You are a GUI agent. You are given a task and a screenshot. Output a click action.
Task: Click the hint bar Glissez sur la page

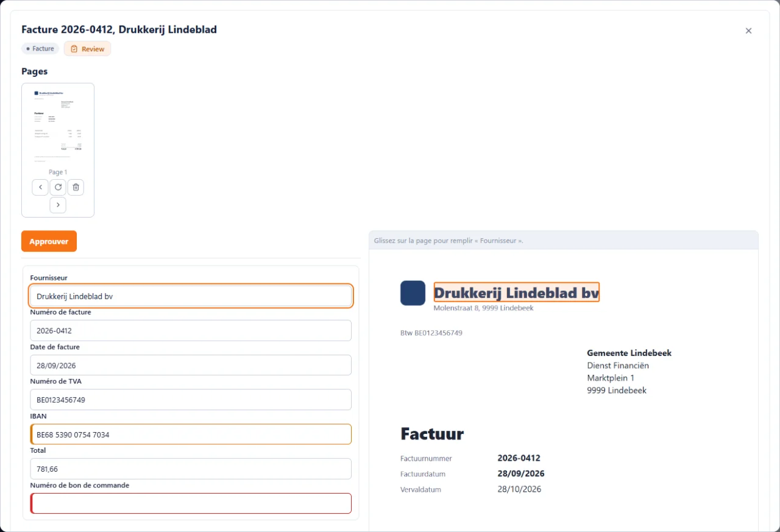coord(564,241)
